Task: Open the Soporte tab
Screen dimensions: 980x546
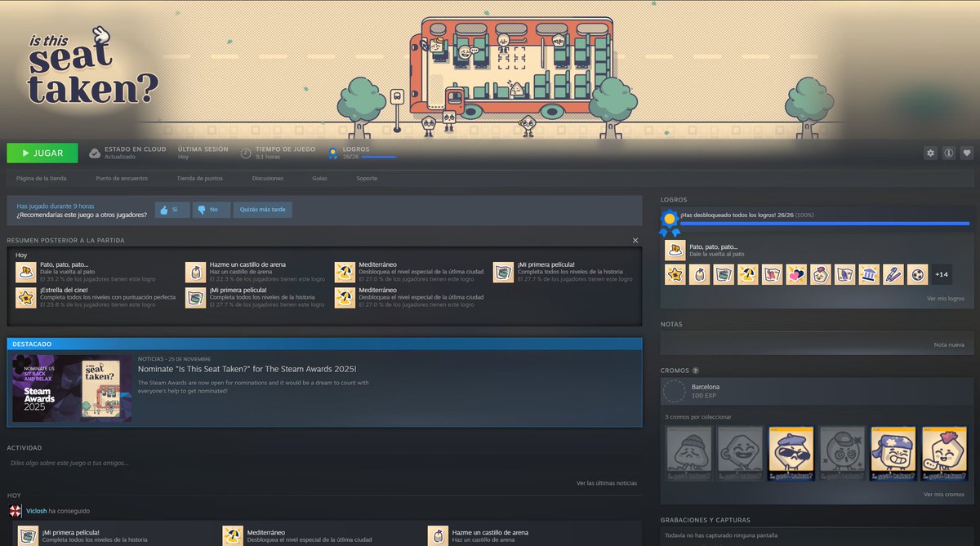Action: click(367, 178)
